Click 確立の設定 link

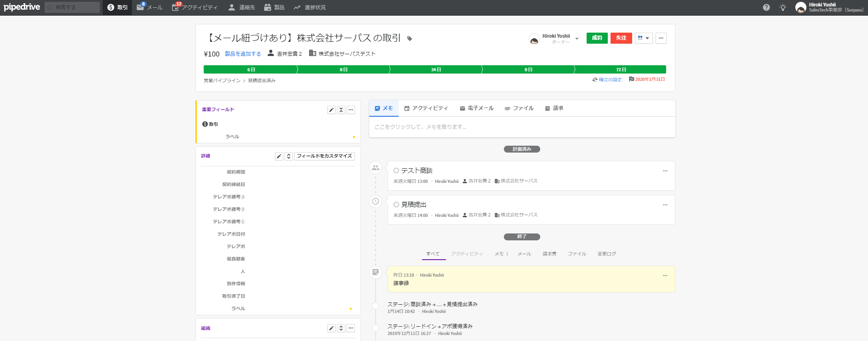tap(610, 80)
